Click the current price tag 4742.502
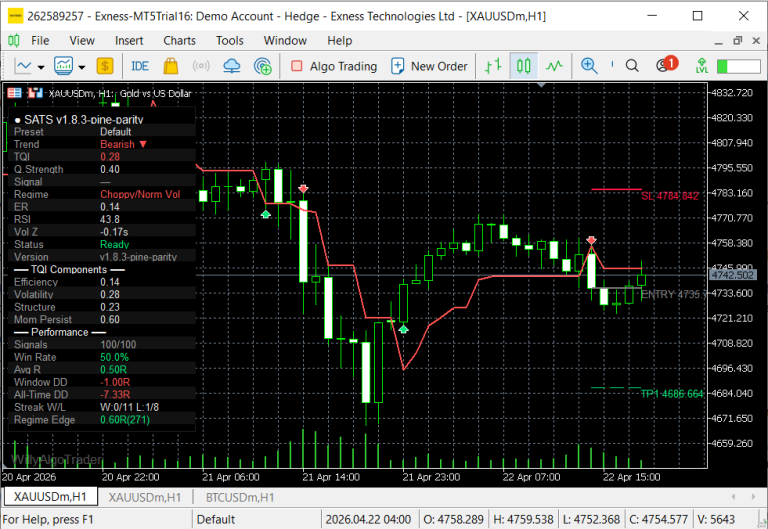The width and height of the screenshot is (768, 529). 732,275
